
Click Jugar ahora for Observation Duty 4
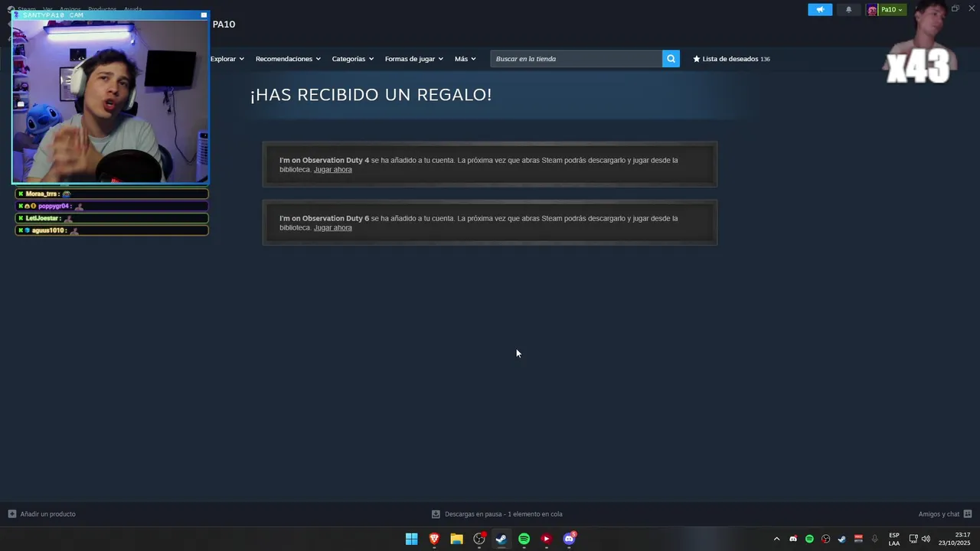[x=333, y=170]
